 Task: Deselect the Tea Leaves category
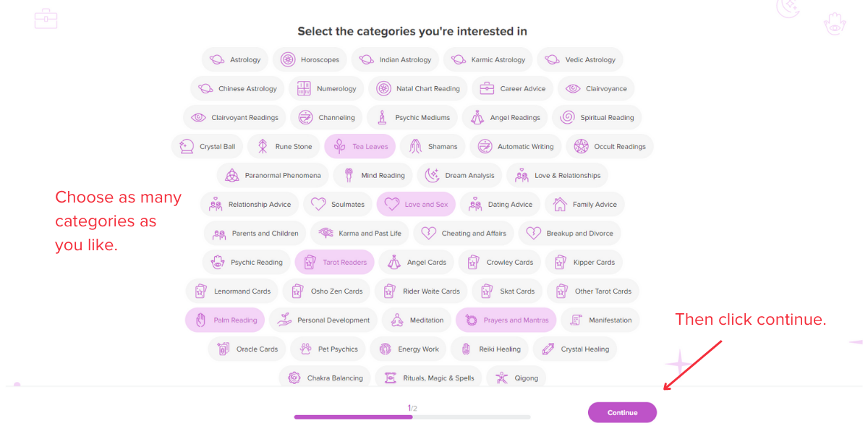[360, 147]
